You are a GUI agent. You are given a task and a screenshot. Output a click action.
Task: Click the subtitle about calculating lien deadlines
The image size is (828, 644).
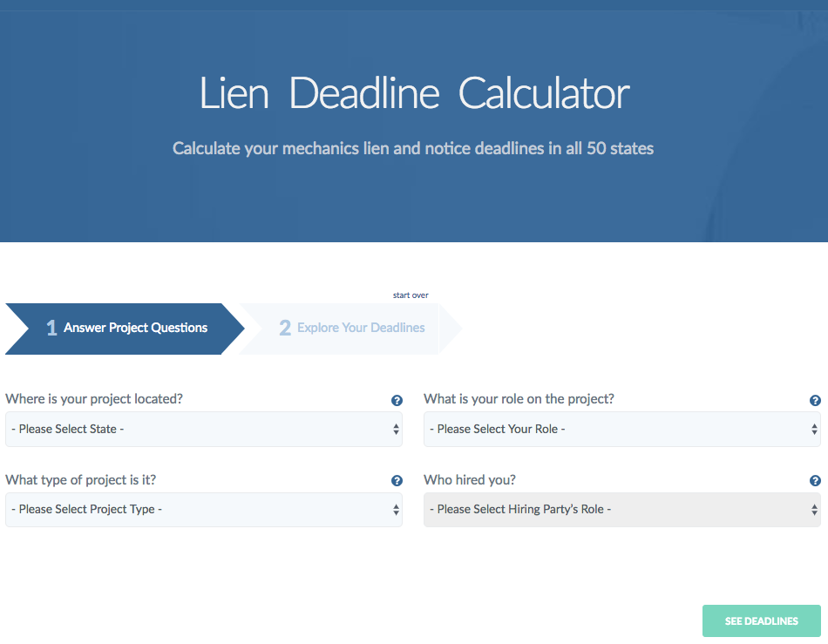tap(414, 148)
